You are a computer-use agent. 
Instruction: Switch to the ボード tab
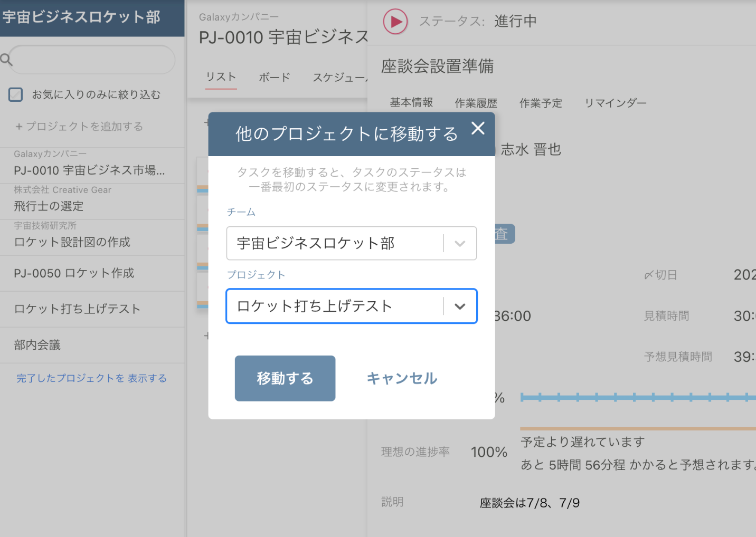274,77
